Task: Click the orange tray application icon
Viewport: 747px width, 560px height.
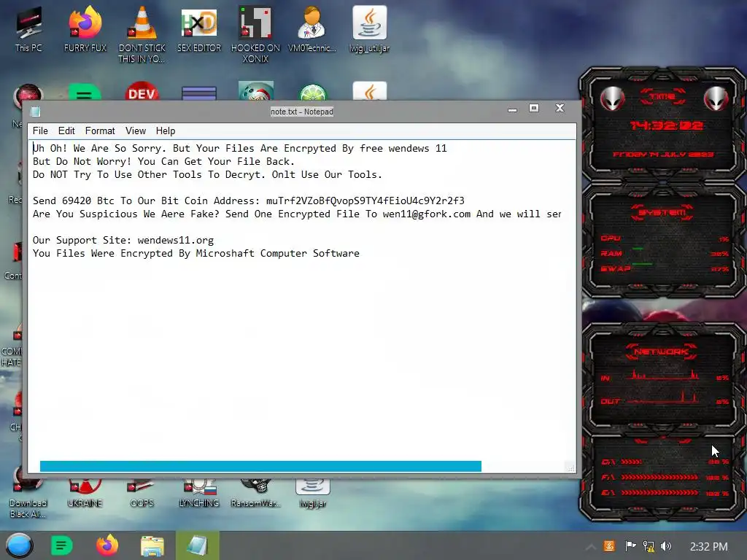Action: coord(609,545)
